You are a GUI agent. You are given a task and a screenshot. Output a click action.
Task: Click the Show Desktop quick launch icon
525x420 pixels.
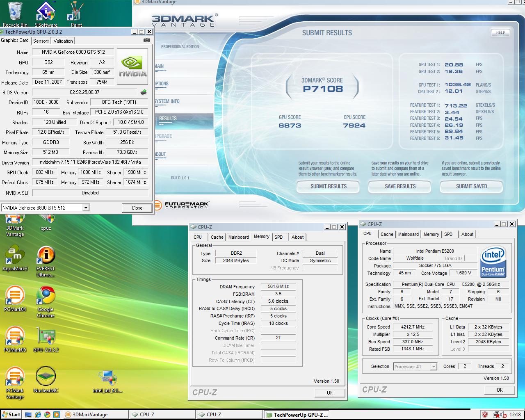tap(28, 415)
